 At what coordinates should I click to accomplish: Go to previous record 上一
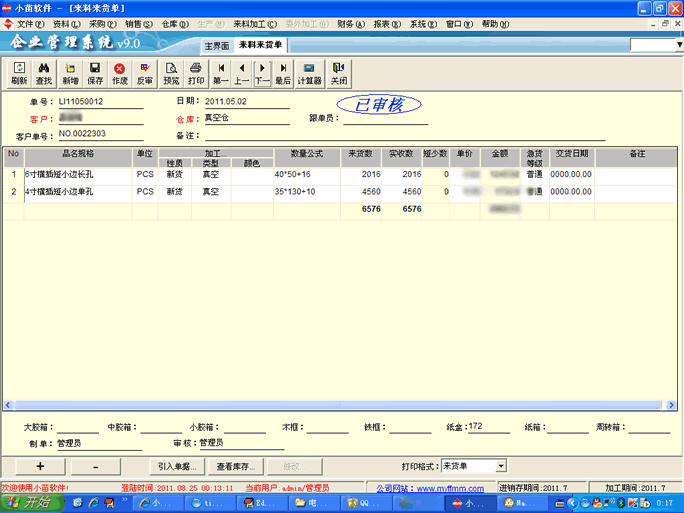pos(242,74)
